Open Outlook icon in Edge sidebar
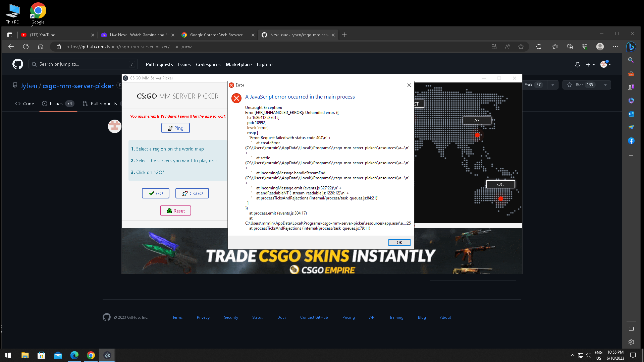Viewport: 644px width, 362px height. pyautogui.click(x=631, y=114)
